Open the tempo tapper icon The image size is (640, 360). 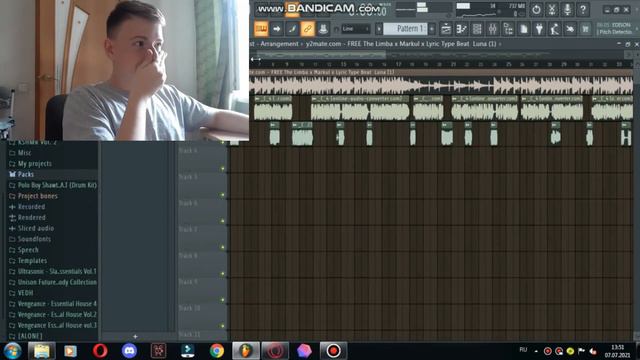pyautogui.click(x=555, y=29)
